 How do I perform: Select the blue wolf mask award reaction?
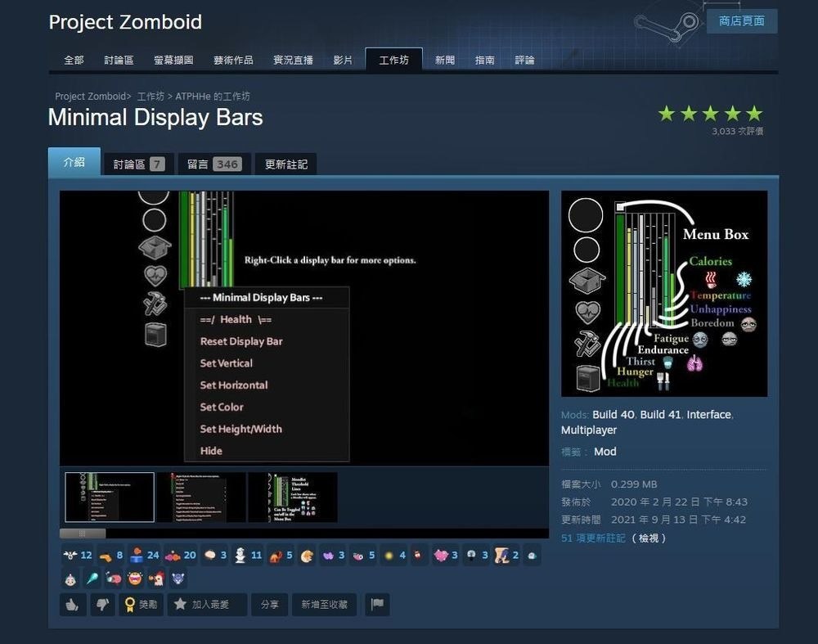pos(178,579)
